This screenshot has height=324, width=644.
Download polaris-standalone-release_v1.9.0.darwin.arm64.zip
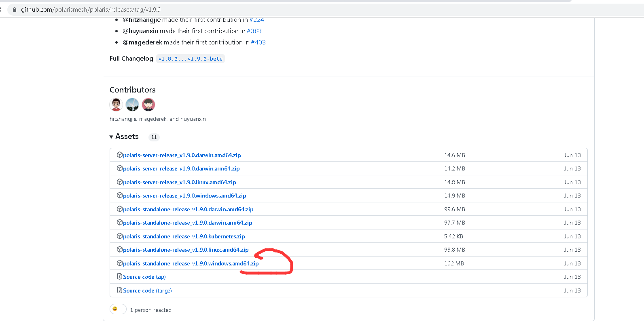(x=188, y=223)
